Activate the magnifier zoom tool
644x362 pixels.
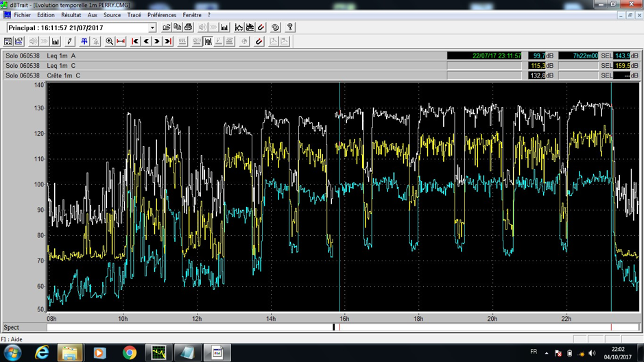tap(109, 41)
